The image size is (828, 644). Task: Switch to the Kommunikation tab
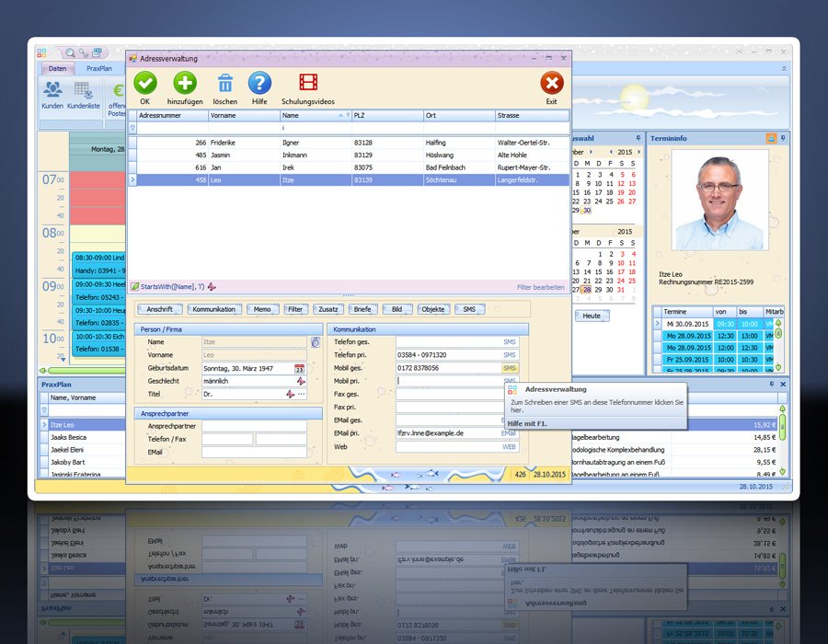213,309
